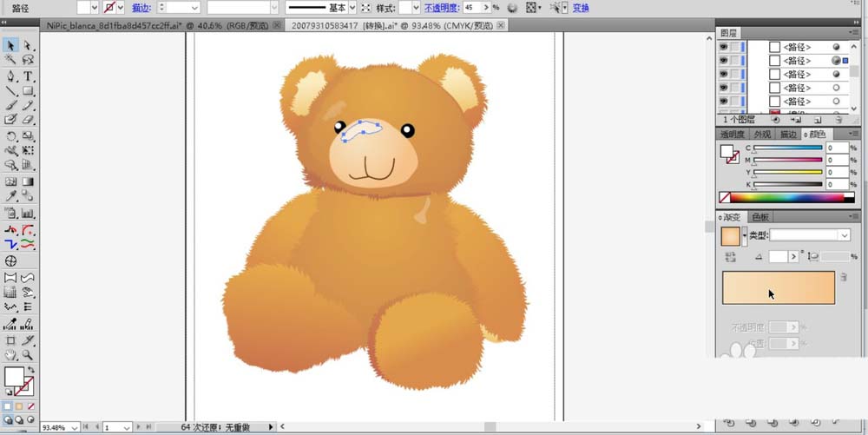Set toolbox paint mode to None
The height and width of the screenshot is (435, 868).
[31, 406]
